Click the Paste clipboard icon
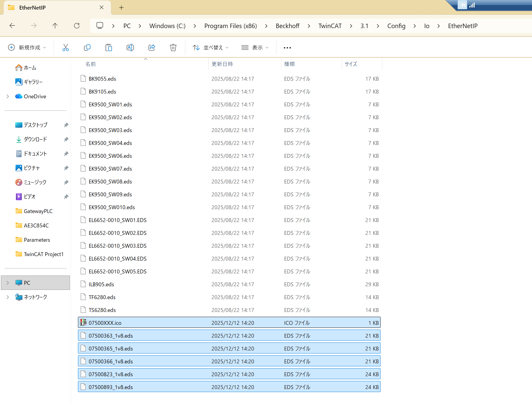Viewport: 532px width, 404px height. tap(109, 48)
